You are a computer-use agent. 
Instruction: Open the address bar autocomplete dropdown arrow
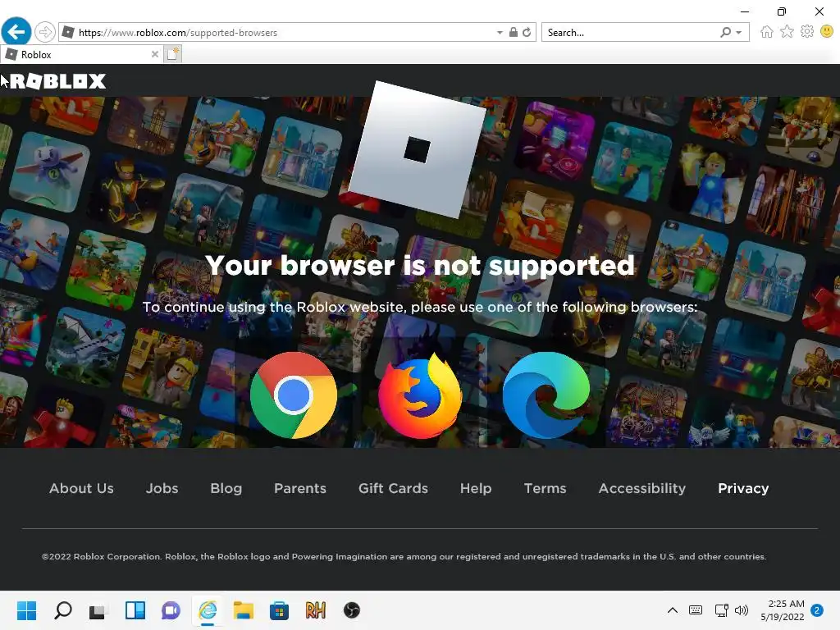pyautogui.click(x=500, y=33)
